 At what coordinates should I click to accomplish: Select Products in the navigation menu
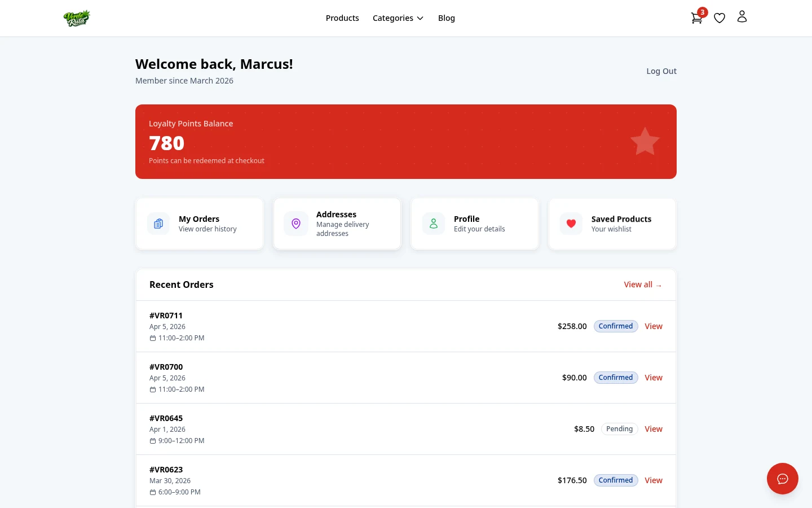coord(342,17)
